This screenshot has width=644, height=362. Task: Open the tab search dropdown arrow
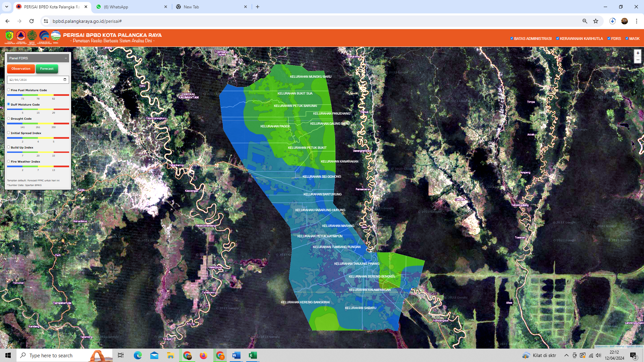click(7, 7)
